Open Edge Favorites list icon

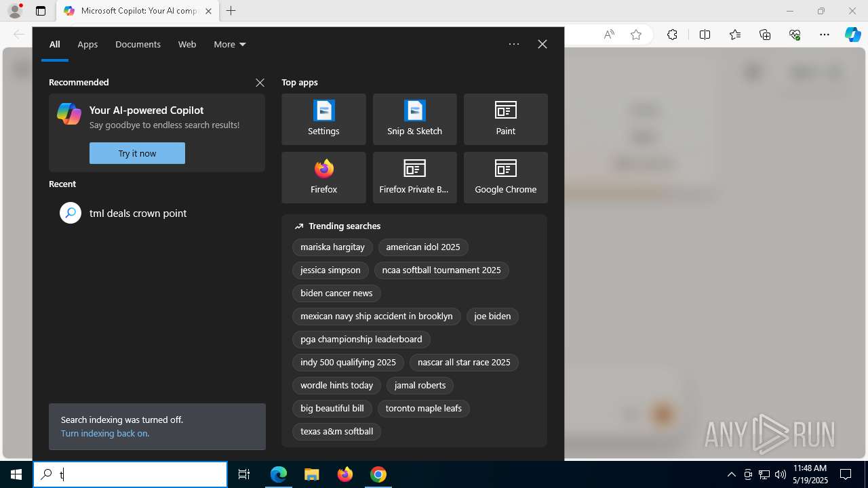tap(735, 35)
